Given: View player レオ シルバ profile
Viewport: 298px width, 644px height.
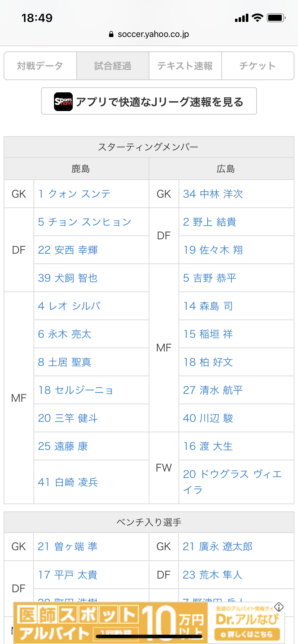Looking at the screenshot, I should pyautogui.click(x=69, y=306).
